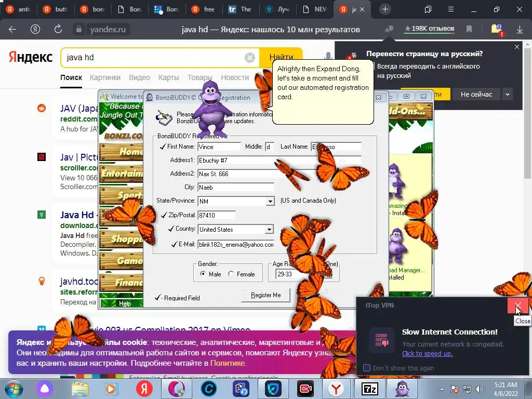
Task: Switch to the 'free' browser tab
Action: [x=204, y=9]
